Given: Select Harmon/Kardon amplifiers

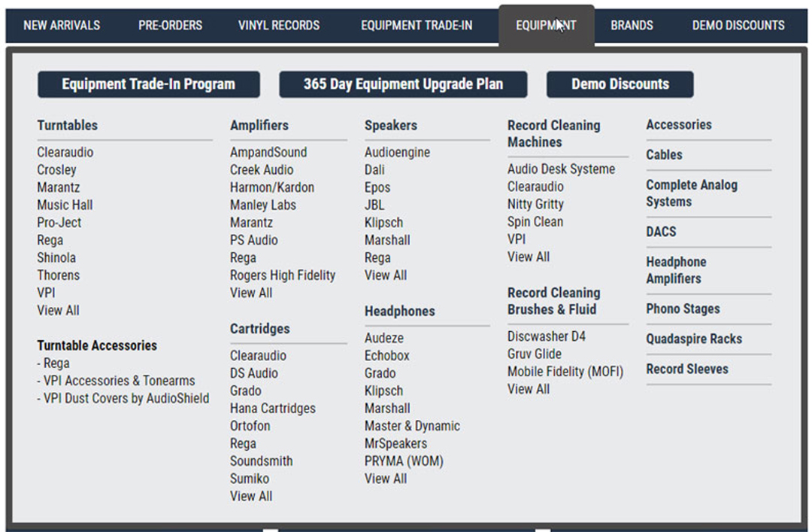Looking at the screenshot, I should (x=272, y=187).
